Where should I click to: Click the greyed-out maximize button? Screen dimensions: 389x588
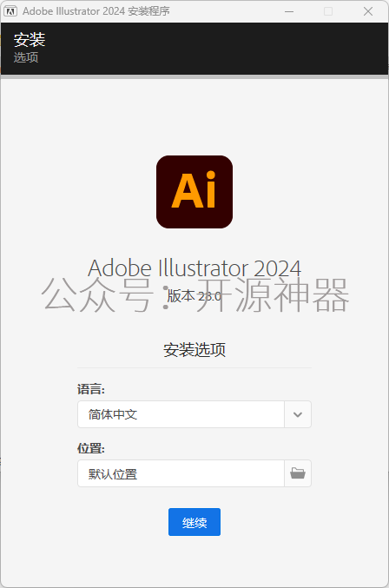pos(328,11)
